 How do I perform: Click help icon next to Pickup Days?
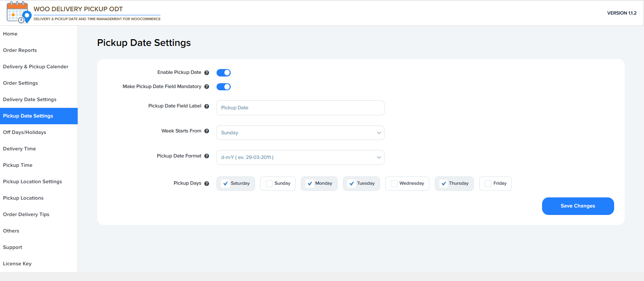pos(206,184)
